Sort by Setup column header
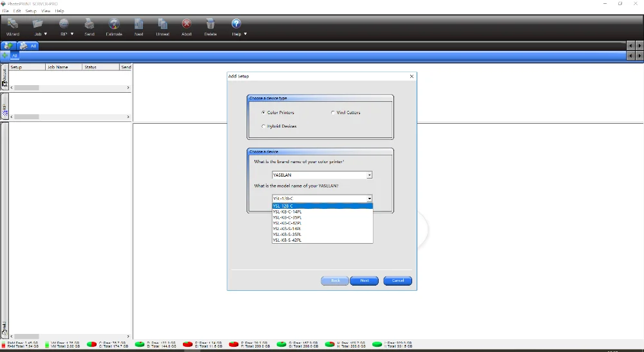This screenshot has width=644, height=352. coord(27,67)
